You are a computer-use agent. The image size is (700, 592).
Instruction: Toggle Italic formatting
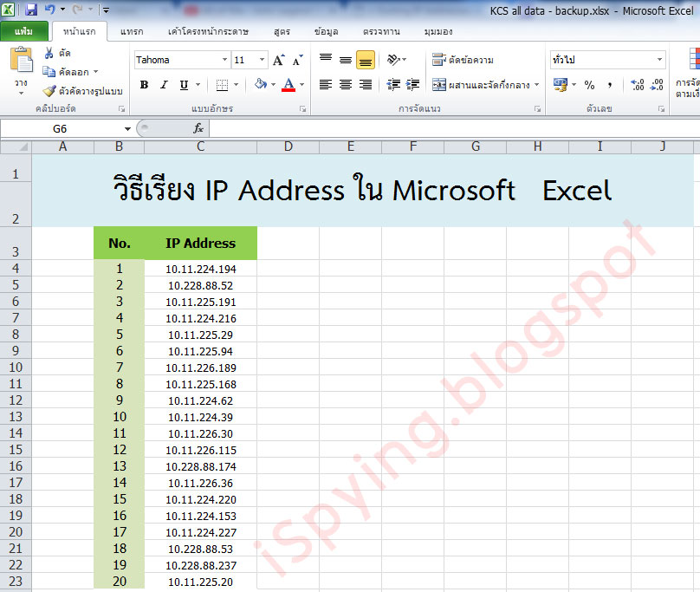(x=162, y=84)
